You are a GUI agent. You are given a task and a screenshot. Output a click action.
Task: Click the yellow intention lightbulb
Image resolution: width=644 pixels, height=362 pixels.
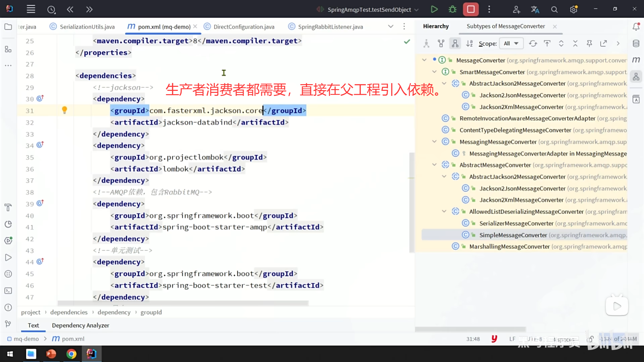coord(64,110)
